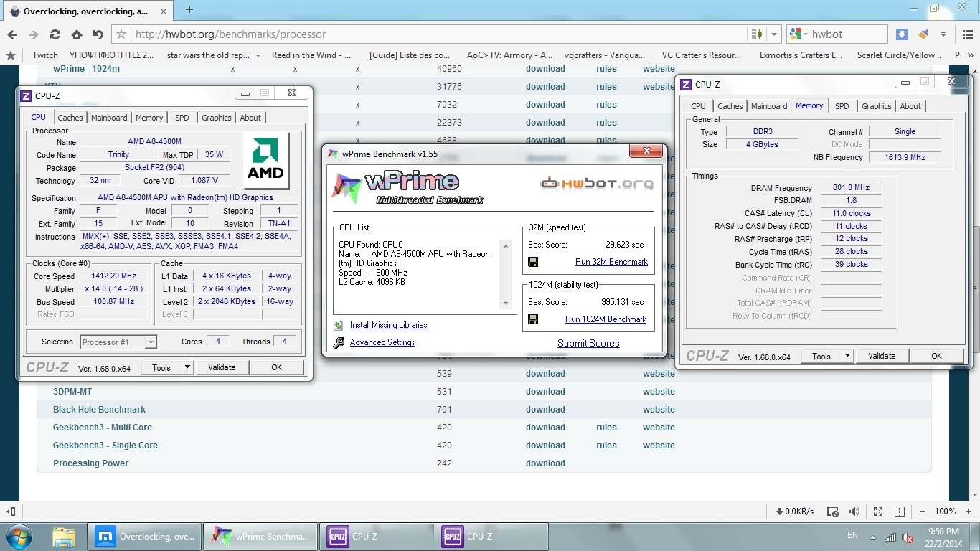Click the icon beside Install Missing Libraries
This screenshot has height=551, width=980.
tap(339, 325)
